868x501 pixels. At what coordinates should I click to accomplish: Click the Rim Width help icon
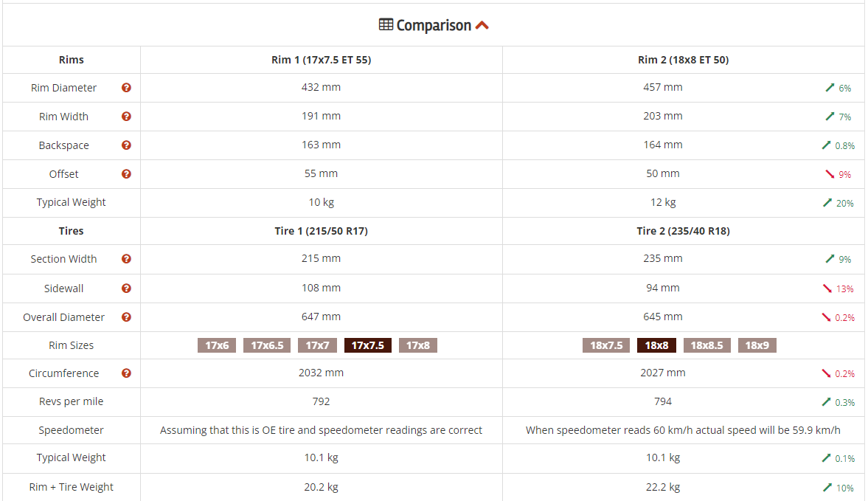tap(126, 117)
